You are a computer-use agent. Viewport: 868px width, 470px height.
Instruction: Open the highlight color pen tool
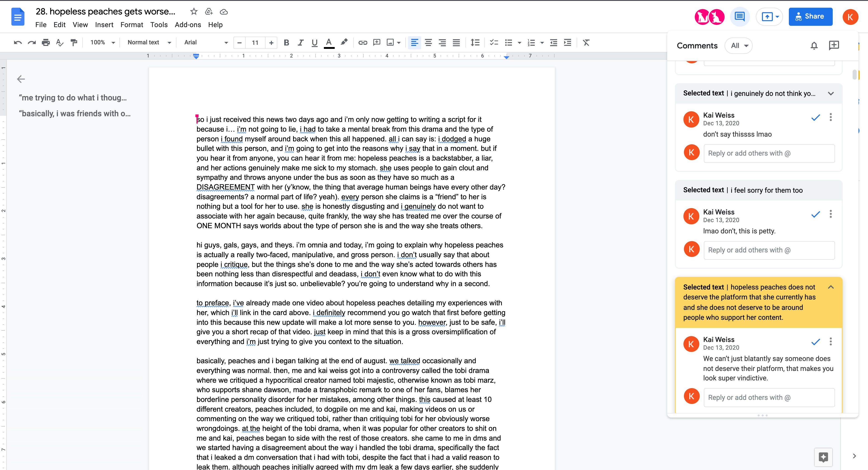[x=344, y=42]
